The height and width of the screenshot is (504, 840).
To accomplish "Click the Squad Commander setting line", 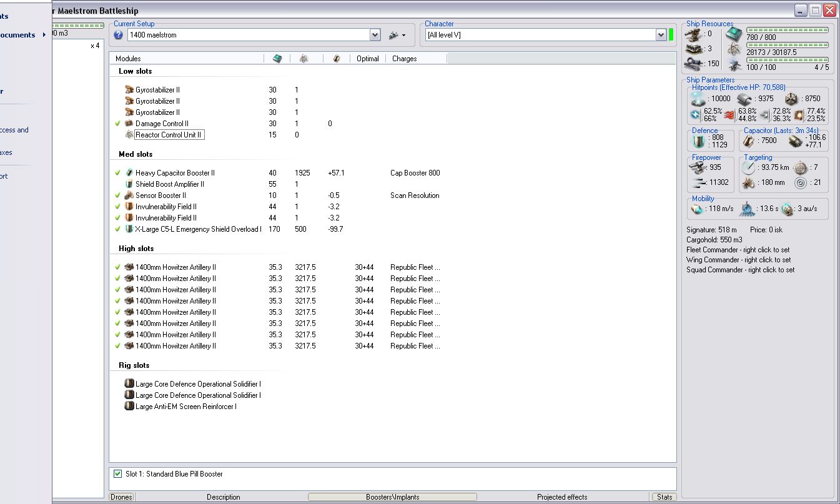I will 741,270.
